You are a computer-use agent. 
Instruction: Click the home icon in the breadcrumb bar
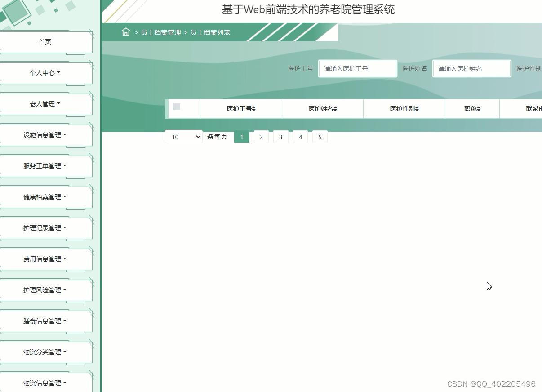[126, 32]
